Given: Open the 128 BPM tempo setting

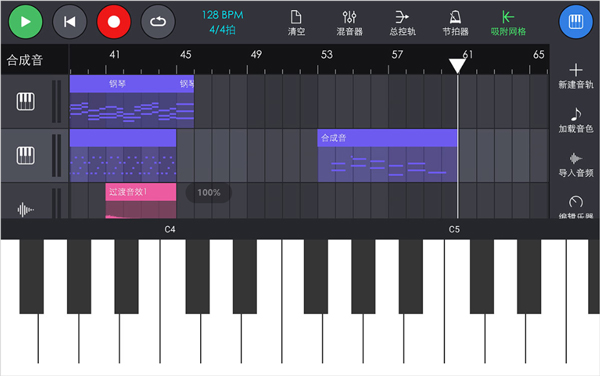Looking at the screenshot, I should point(222,15).
